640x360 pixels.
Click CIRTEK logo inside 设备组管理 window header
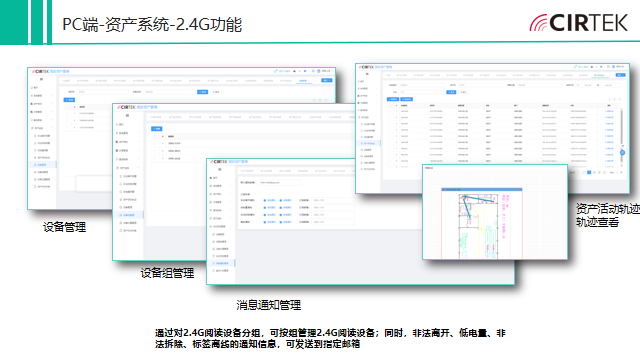(126, 107)
